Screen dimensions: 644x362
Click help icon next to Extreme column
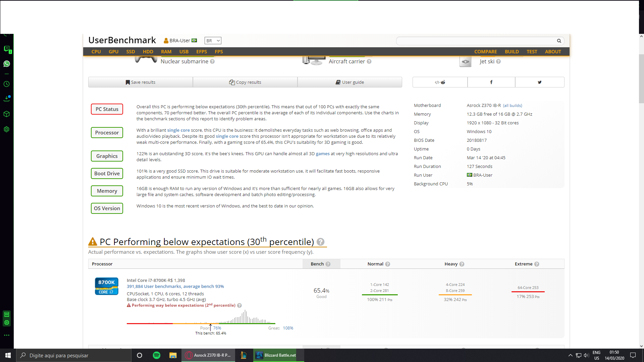(x=537, y=264)
